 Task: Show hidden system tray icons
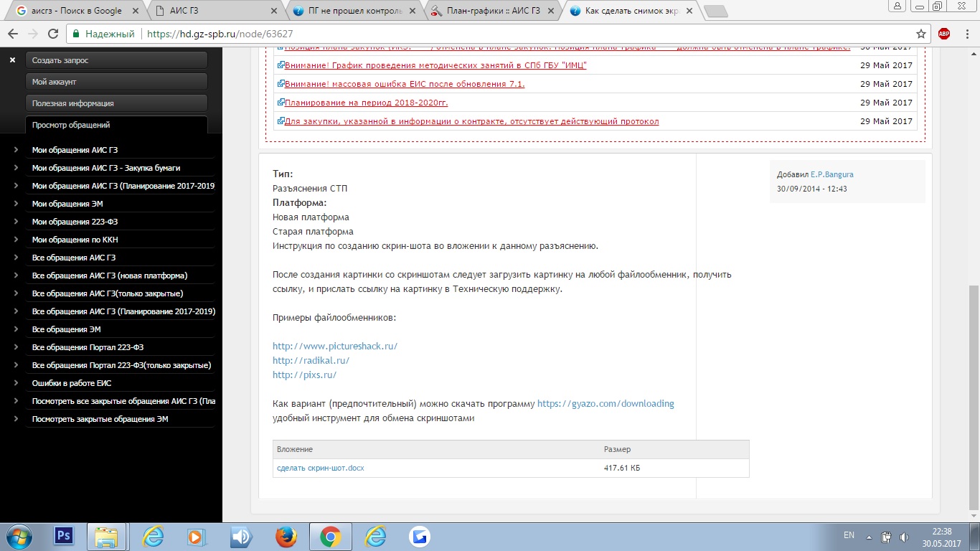click(x=870, y=536)
